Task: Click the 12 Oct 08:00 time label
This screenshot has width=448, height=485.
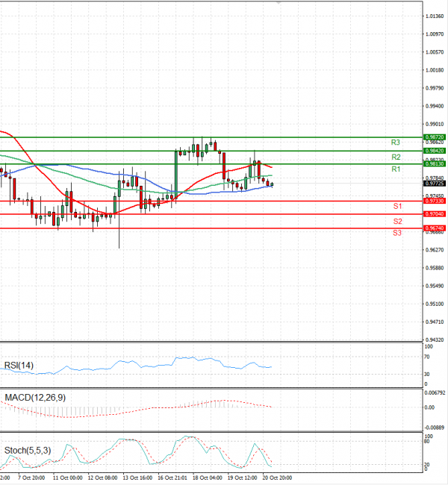Action: [x=102, y=478]
